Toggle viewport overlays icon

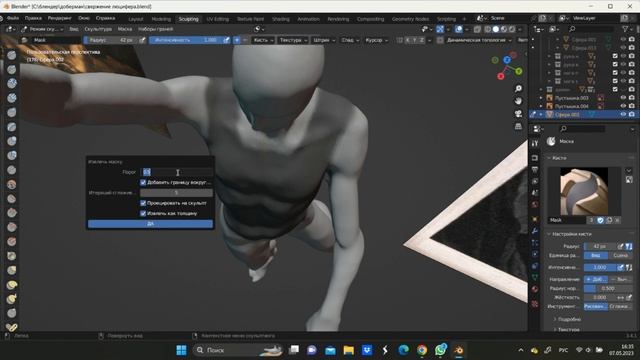point(459,29)
